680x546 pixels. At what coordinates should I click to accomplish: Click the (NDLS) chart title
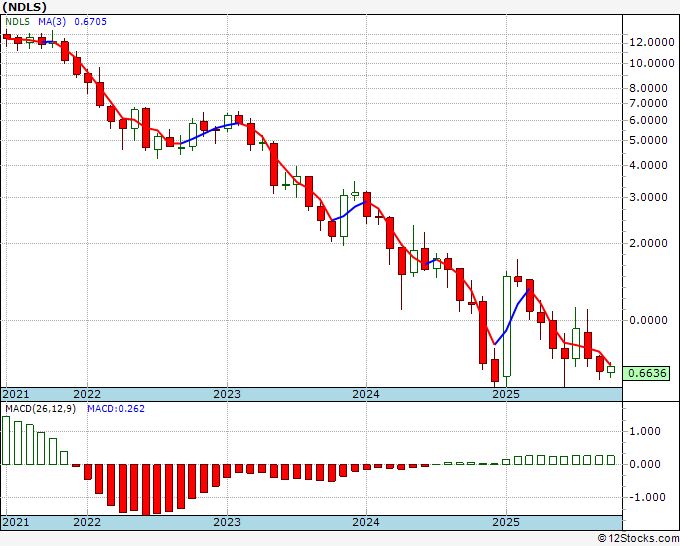click(x=24, y=7)
